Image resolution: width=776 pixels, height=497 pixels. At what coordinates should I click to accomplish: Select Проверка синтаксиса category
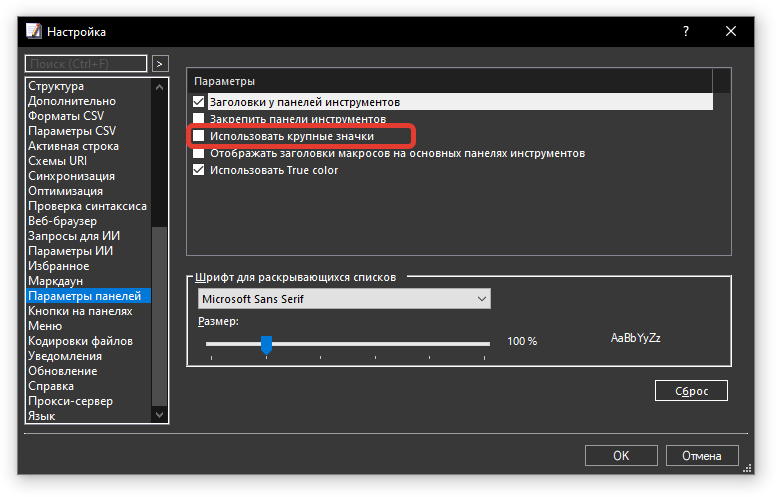point(89,206)
